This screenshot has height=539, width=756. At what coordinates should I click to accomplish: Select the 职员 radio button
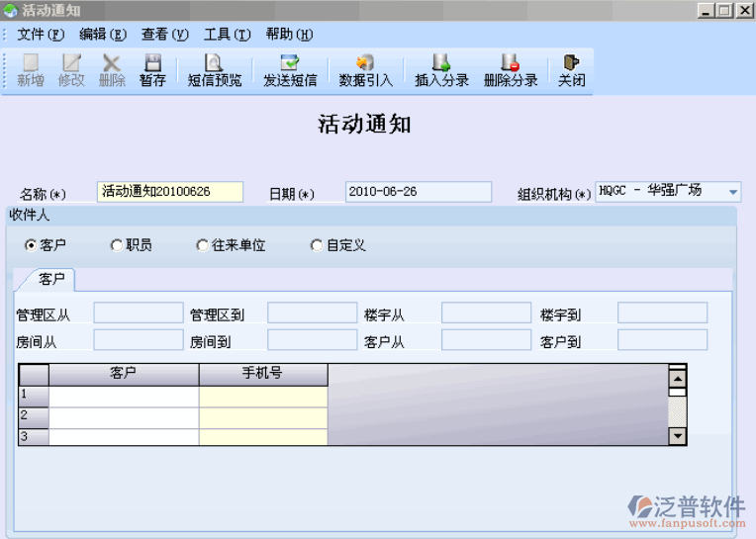coord(116,245)
